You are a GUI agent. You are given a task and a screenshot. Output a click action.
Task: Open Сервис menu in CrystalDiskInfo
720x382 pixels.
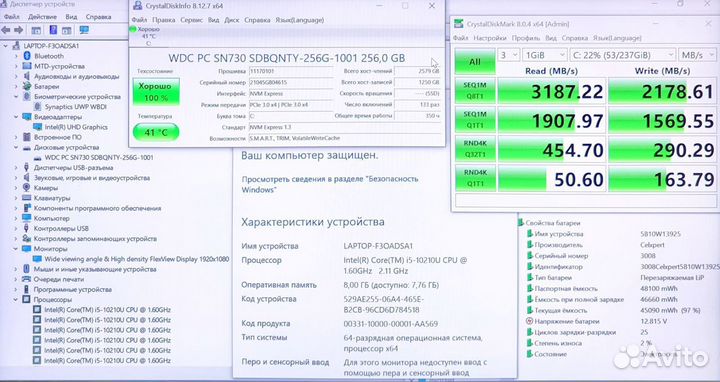[191, 20]
